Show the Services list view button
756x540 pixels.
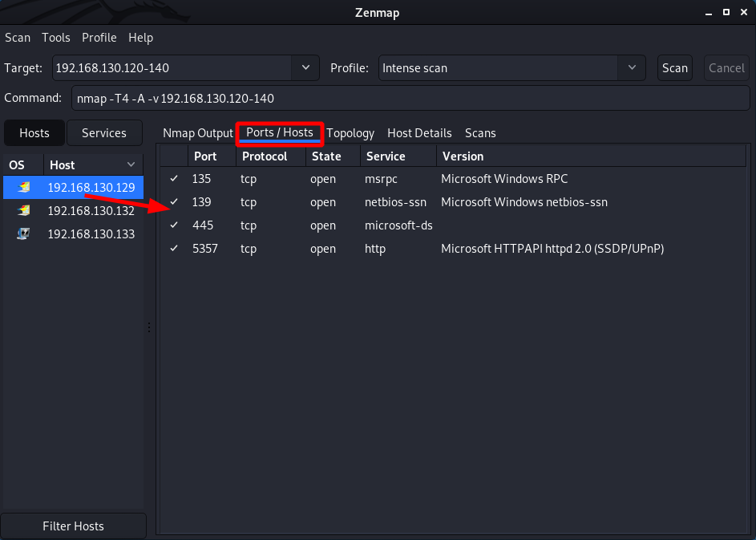[x=104, y=133]
